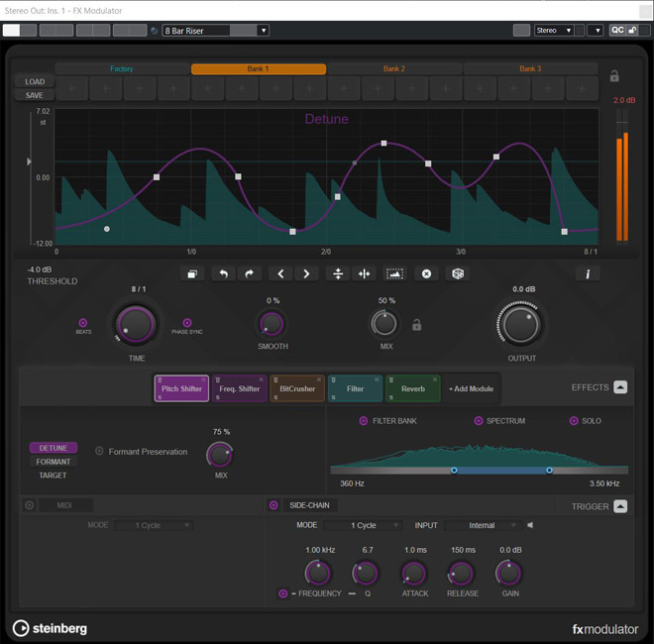The image size is (654, 644).
Task: Toggle the Filter Bank option
Action: (x=364, y=421)
